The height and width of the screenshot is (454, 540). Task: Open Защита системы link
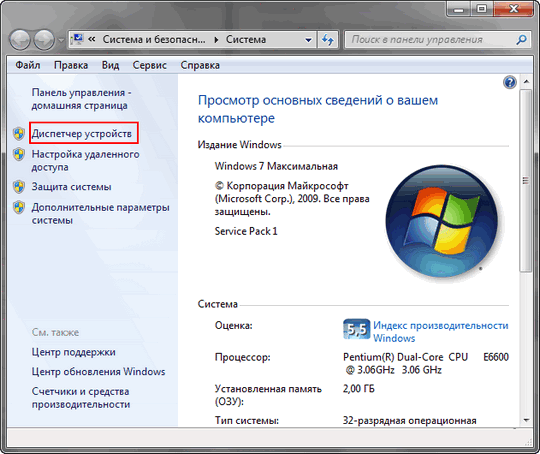tap(71, 187)
